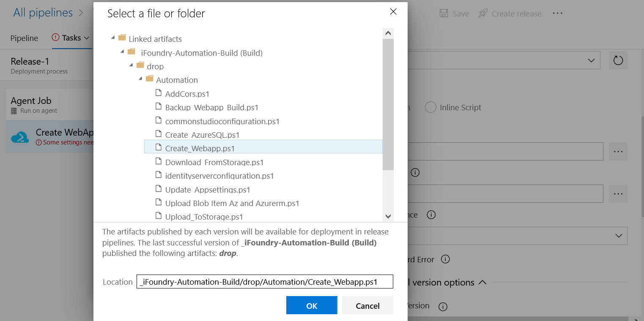Click the Tasks tab error warning icon
Image resolution: width=644 pixels, height=321 pixels.
[x=55, y=38]
